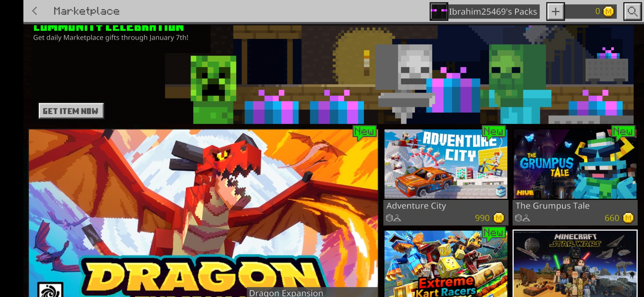The width and height of the screenshot is (644, 297).
Task: Select The Grumpus Tale title label
Action: 552,206
